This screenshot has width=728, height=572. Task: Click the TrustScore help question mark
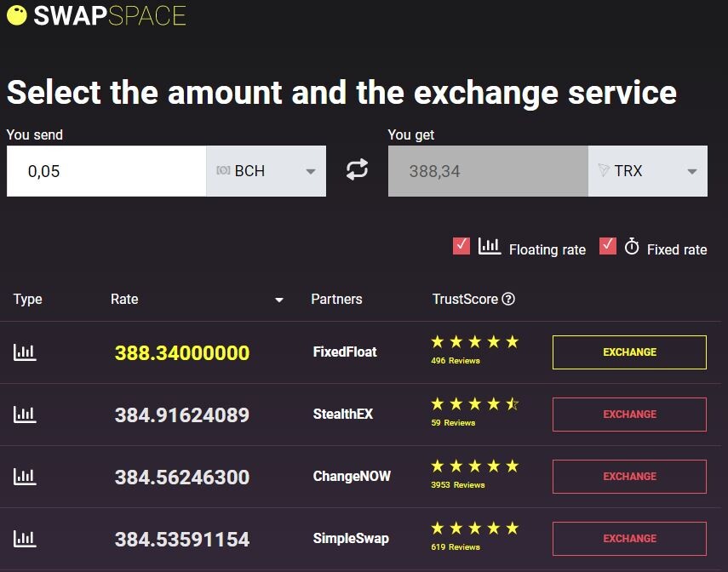508,299
